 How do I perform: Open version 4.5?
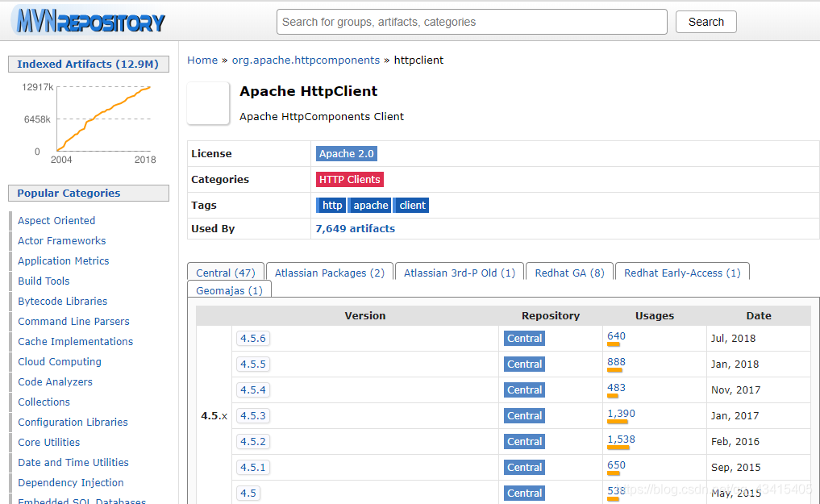(248, 493)
